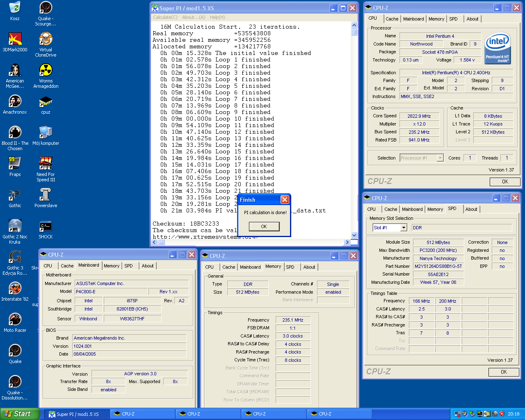
Task: Open the Worms Armageddon shortcut
Action: click(46, 76)
